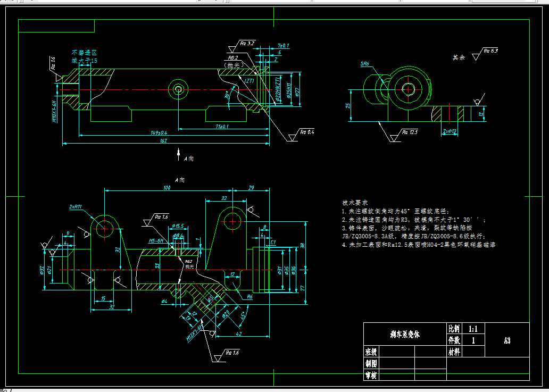Image resolution: width=549 pixels, height=392 pixels.
Task: Click technical note line 1 about 45° chamfers
Action: (395, 211)
